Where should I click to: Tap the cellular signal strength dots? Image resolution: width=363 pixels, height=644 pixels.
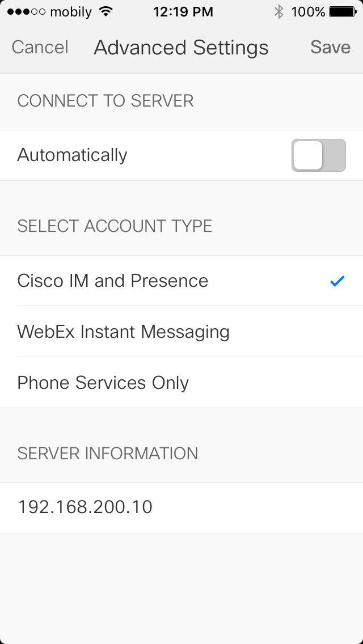(x=26, y=11)
